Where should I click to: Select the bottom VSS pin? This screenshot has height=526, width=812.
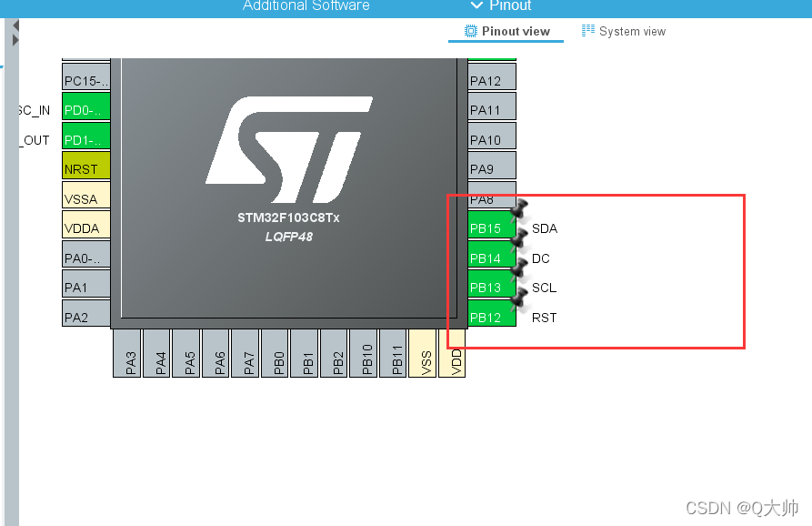(423, 353)
